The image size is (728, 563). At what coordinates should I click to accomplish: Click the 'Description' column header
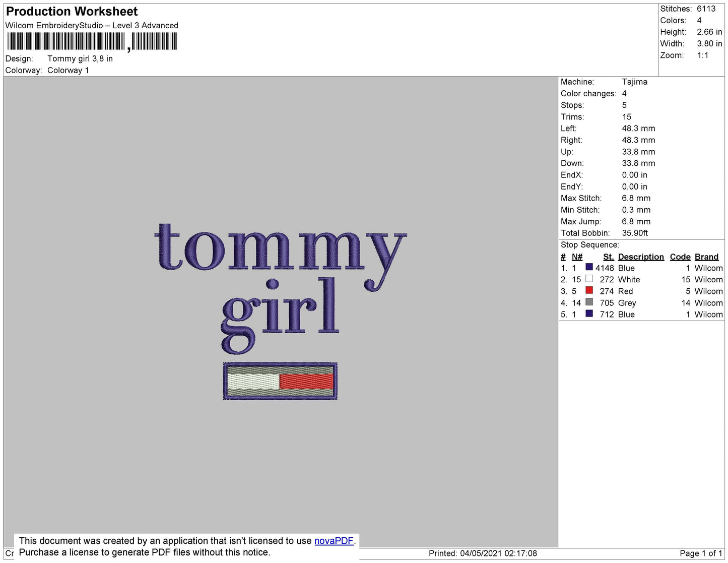(641, 257)
